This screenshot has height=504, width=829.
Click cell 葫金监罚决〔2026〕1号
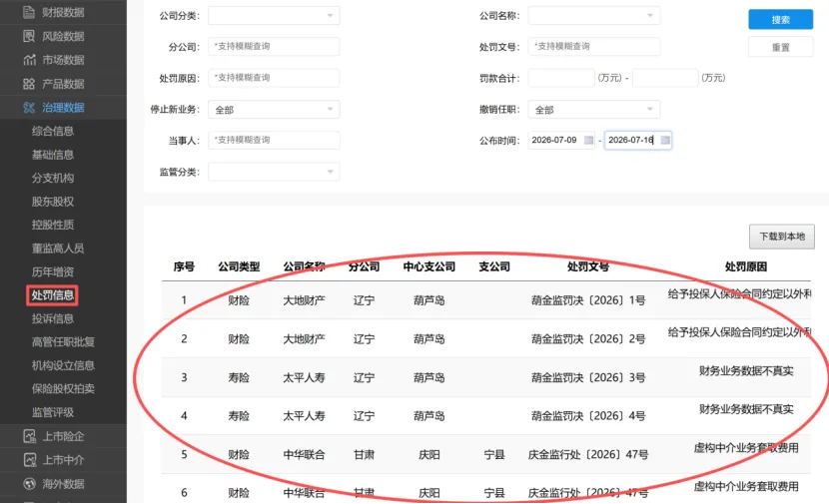pyautogui.click(x=588, y=300)
